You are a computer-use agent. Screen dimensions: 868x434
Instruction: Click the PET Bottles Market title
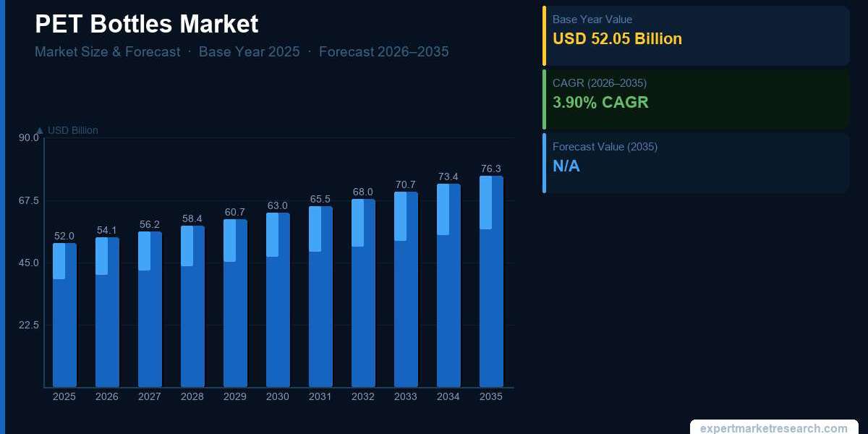146,24
